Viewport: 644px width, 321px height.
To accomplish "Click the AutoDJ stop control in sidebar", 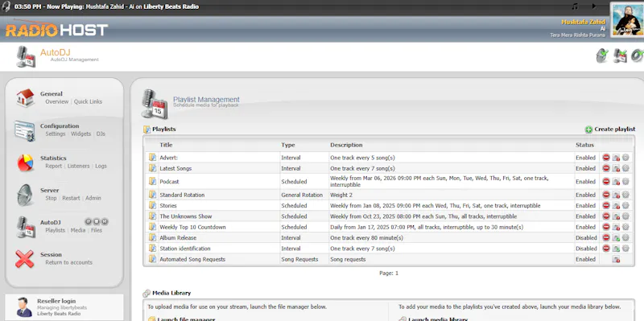I will point(97,222).
